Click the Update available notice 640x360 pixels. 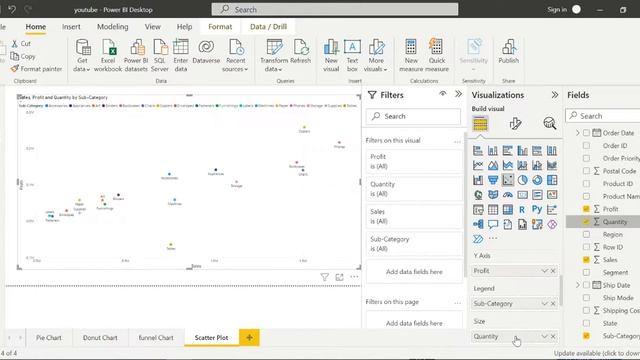coord(596,353)
